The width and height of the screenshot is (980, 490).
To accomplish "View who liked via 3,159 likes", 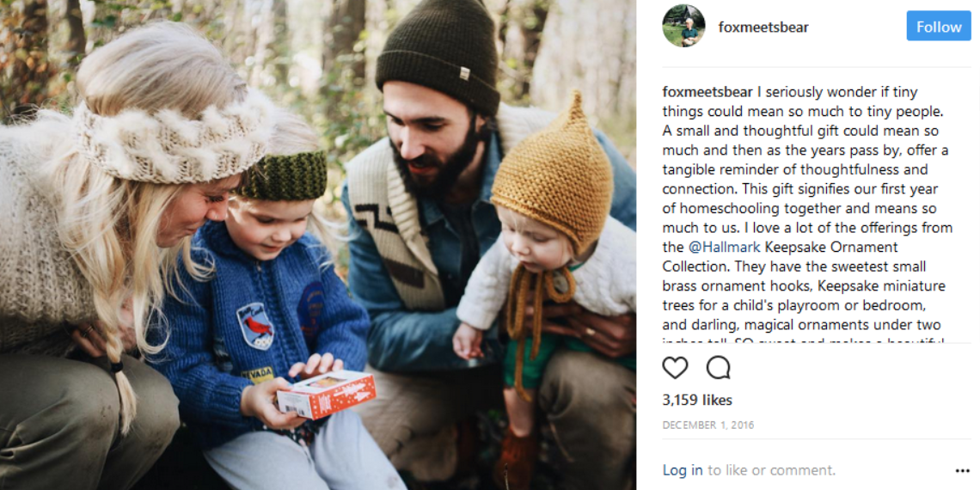I will (x=697, y=400).
